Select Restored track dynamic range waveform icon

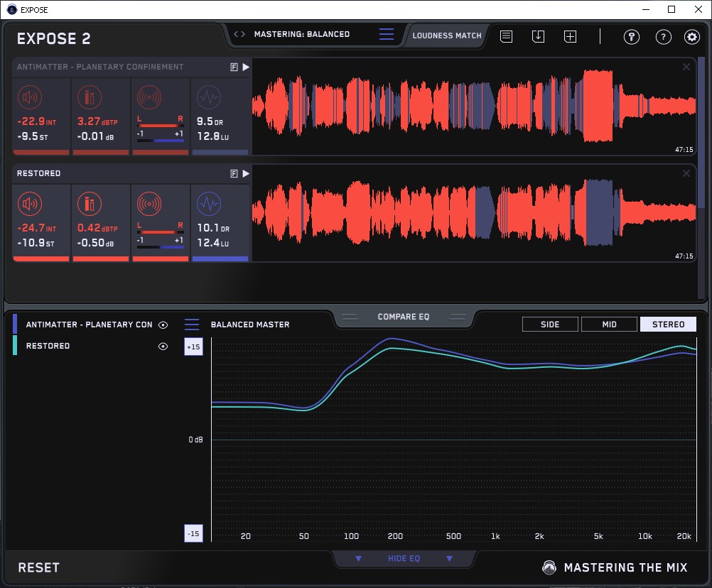209,204
